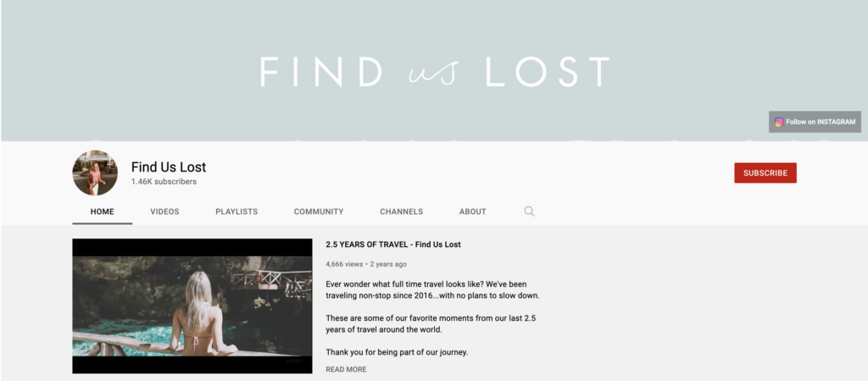Click the FIND us LOST banner logo
868x381 pixels.
click(435, 71)
